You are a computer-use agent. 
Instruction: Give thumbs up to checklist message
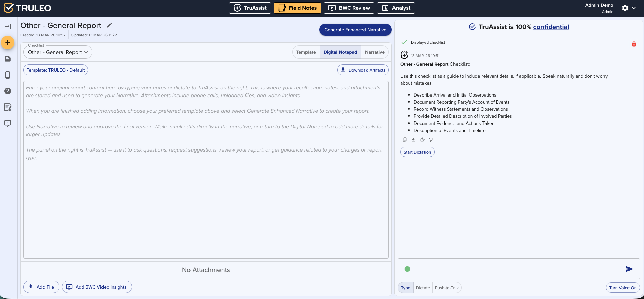422,140
